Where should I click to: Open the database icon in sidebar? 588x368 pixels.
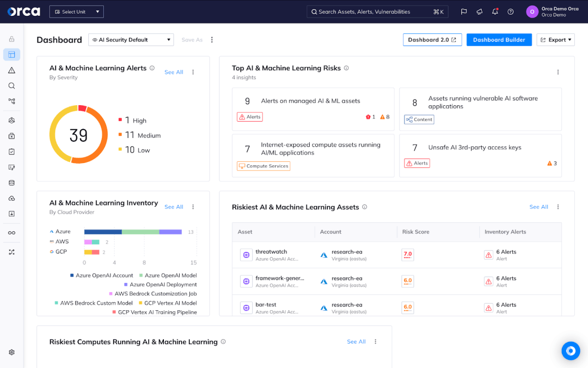click(x=11, y=183)
